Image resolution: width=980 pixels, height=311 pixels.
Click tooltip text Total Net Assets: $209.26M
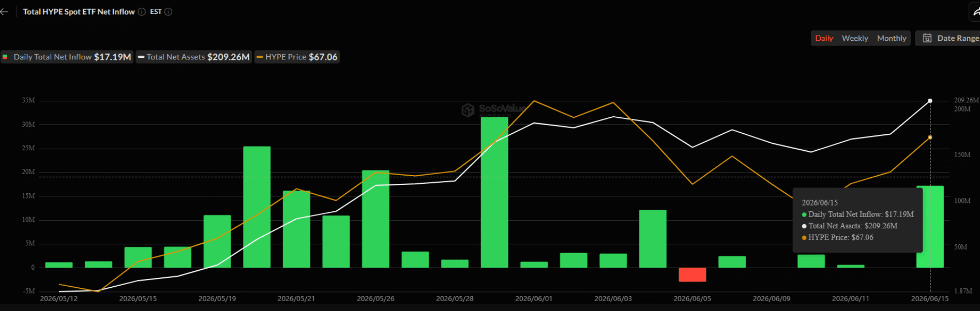[x=853, y=226]
